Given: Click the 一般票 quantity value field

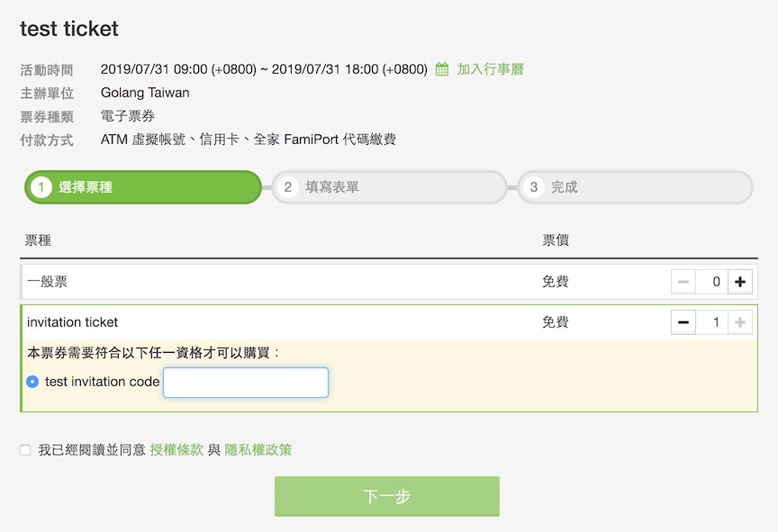Looking at the screenshot, I should pyautogui.click(x=712, y=282).
